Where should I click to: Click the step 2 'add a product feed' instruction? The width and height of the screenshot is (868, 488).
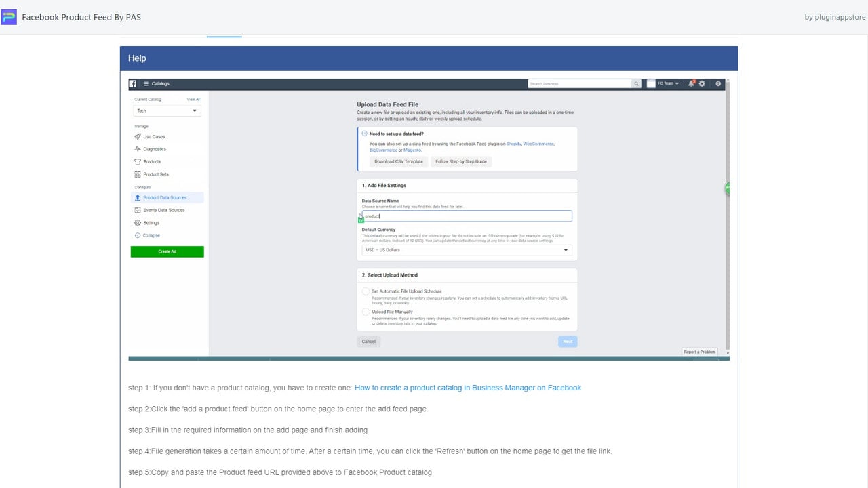[x=278, y=409]
